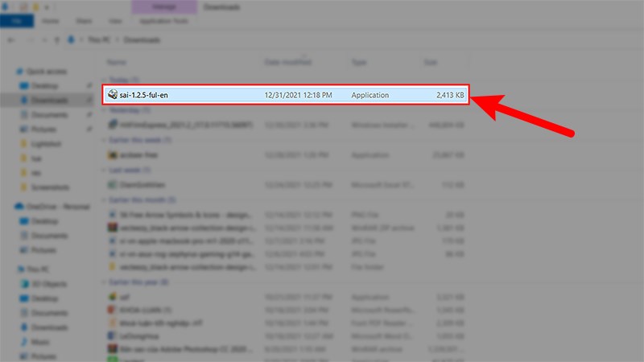
Task: Open Pictures under Quick access
Action: pyautogui.click(x=43, y=130)
